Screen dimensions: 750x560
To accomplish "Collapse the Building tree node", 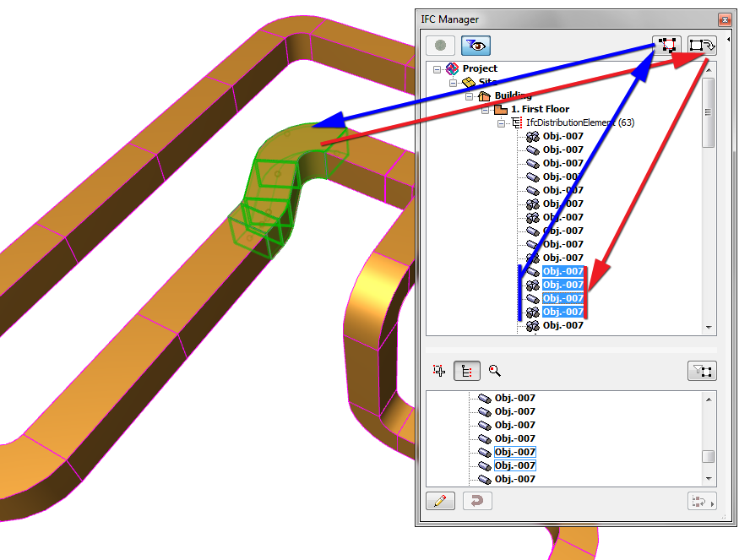I will coord(470,96).
